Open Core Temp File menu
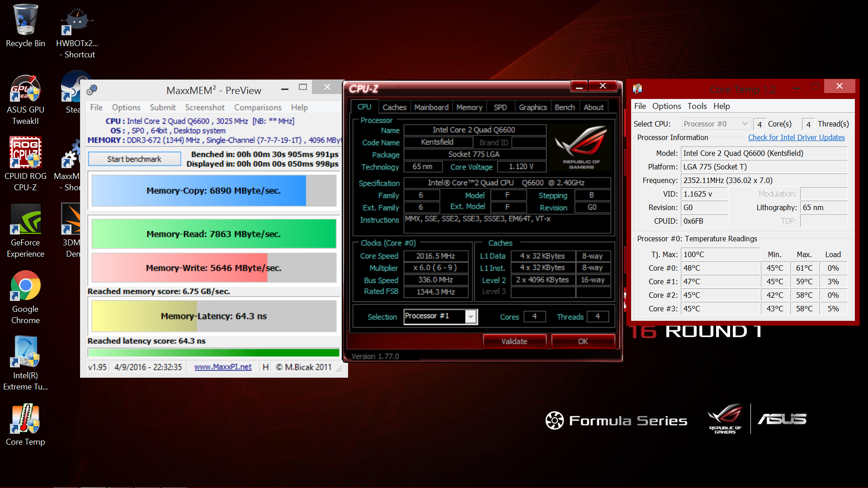868x488 pixels. coord(640,106)
